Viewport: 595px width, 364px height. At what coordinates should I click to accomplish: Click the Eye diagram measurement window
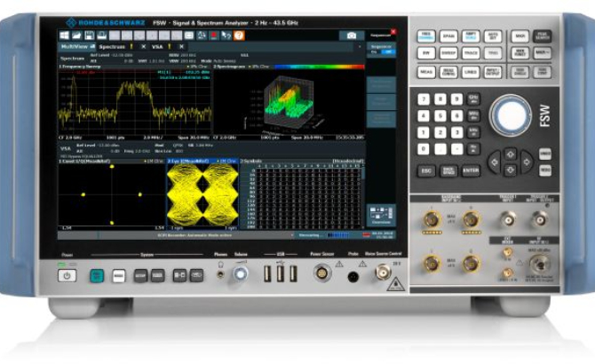pos(202,195)
